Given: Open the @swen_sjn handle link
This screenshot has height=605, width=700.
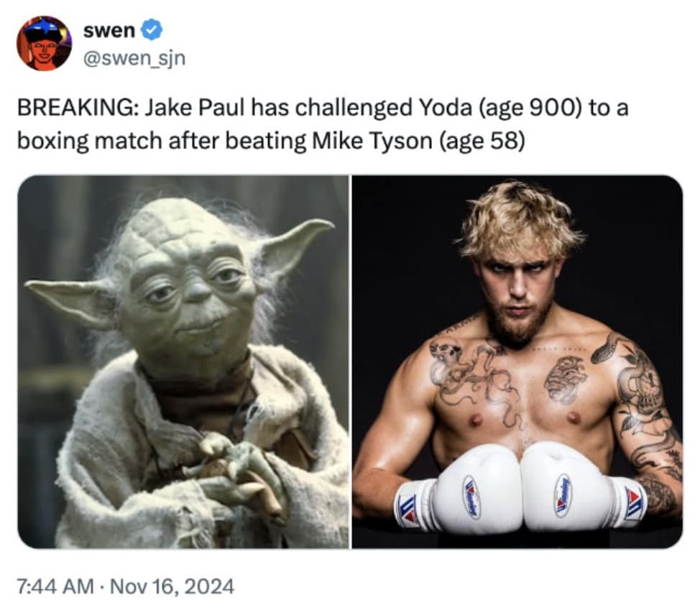Looking at the screenshot, I should [134, 58].
